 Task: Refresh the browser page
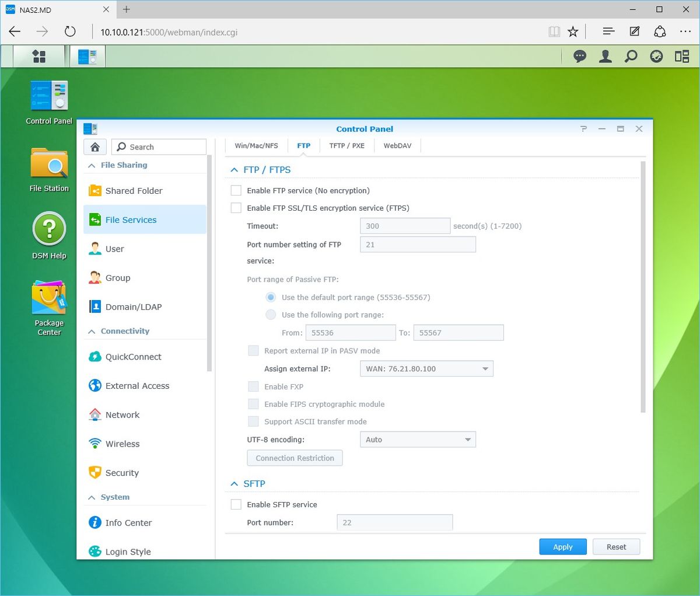pyautogui.click(x=70, y=32)
